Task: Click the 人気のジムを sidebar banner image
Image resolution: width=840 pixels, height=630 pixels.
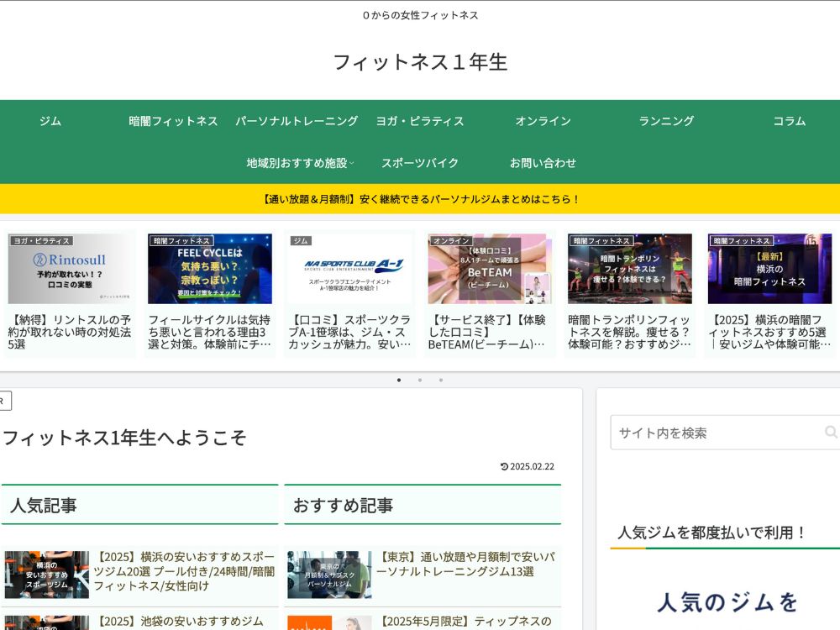Action: [x=726, y=602]
